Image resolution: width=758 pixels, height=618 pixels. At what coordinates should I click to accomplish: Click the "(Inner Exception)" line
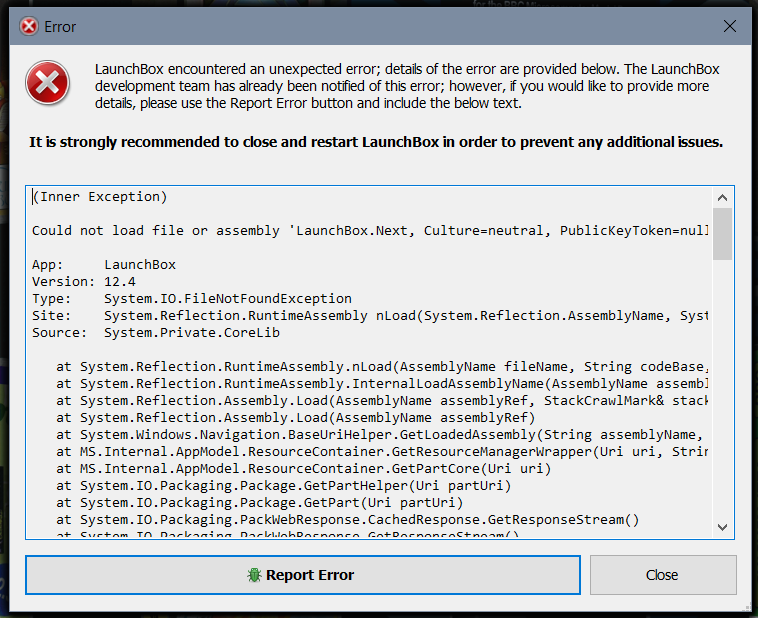pyautogui.click(x=100, y=197)
